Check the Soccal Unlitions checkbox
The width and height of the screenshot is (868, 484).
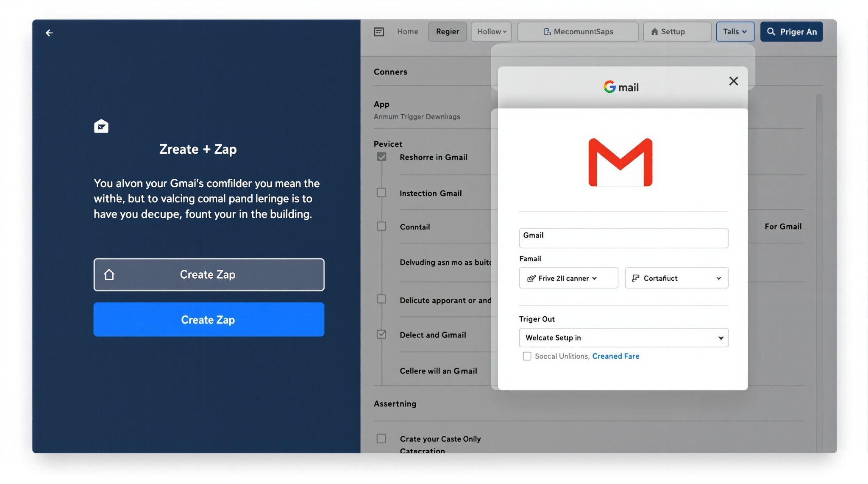(x=527, y=356)
